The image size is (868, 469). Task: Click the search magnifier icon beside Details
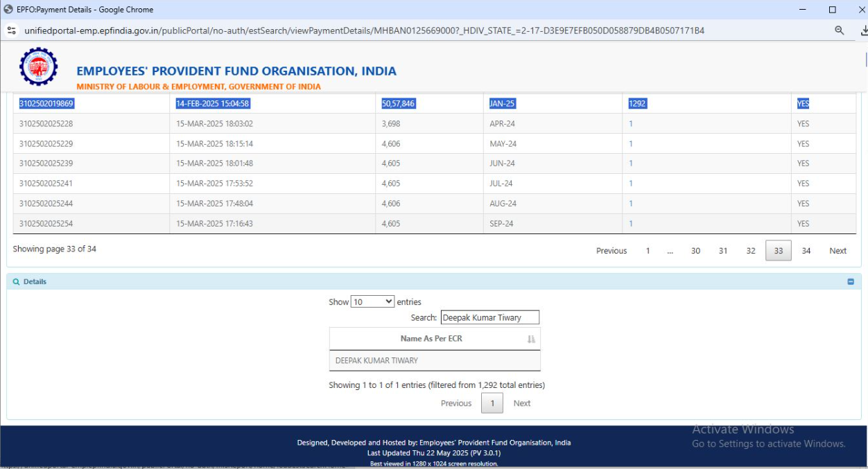pos(17,282)
